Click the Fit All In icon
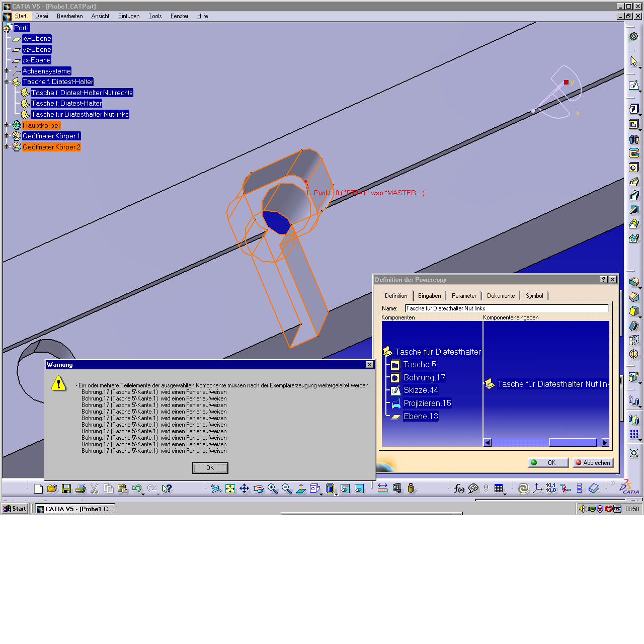 (230, 489)
